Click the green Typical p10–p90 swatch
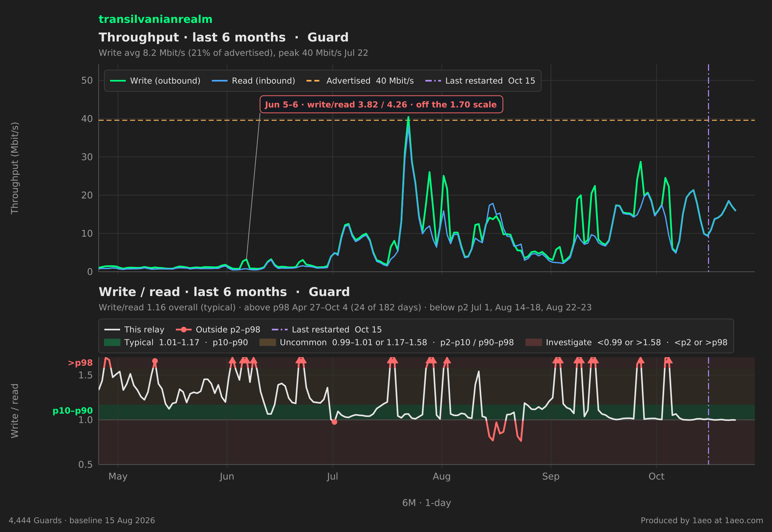The height and width of the screenshot is (532, 772). 112,343
